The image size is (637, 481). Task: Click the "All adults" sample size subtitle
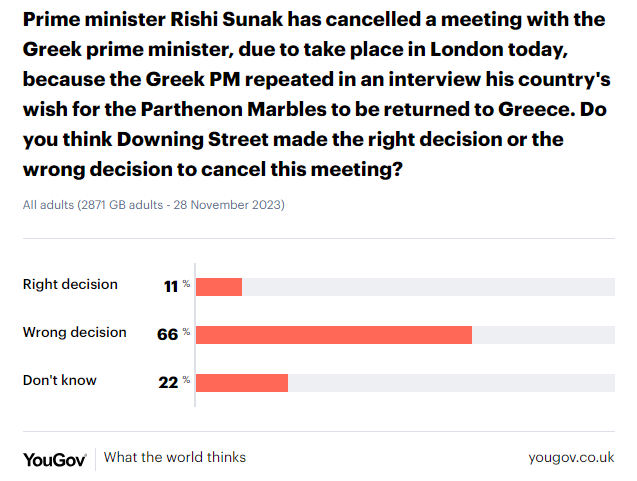[154, 205]
